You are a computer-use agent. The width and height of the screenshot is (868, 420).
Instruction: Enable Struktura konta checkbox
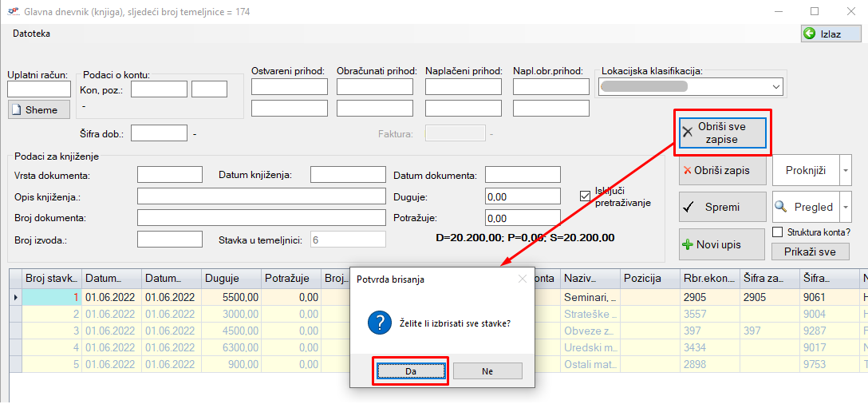point(778,232)
